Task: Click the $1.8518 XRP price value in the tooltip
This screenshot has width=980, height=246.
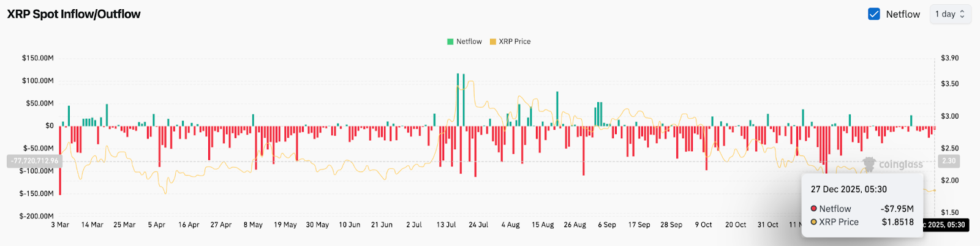Action: [897, 222]
